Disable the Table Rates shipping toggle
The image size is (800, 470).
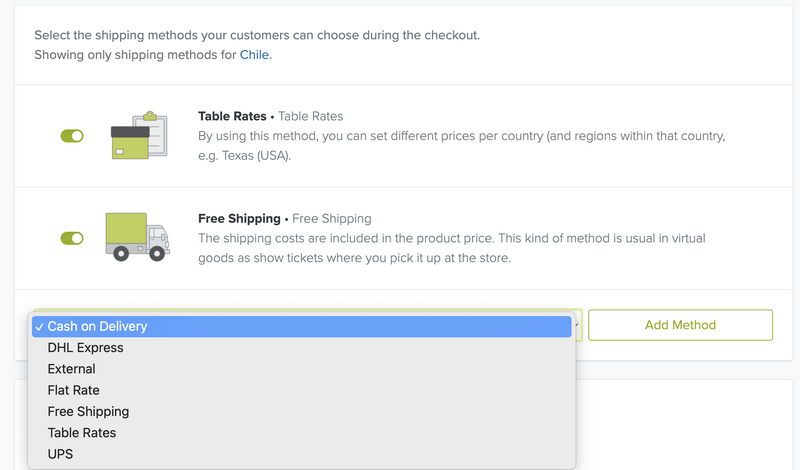72,136
